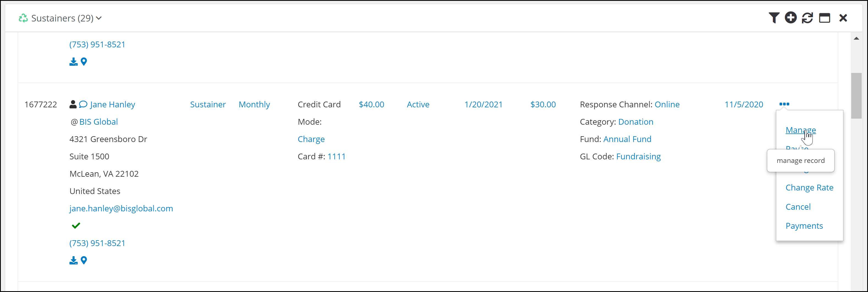This screenshot has width=868, height=292.
Task: Click the Online response channel link
Action: point(667,105)
